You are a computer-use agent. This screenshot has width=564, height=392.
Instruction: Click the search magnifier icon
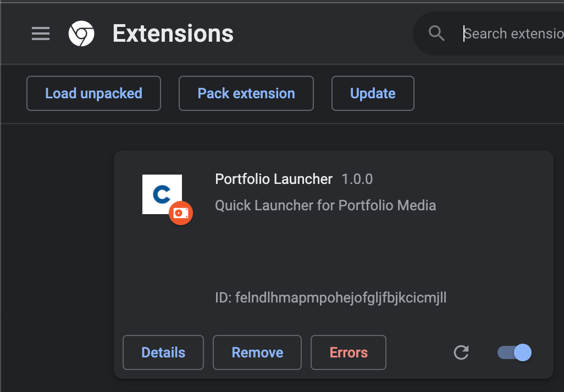click(436, 33)
